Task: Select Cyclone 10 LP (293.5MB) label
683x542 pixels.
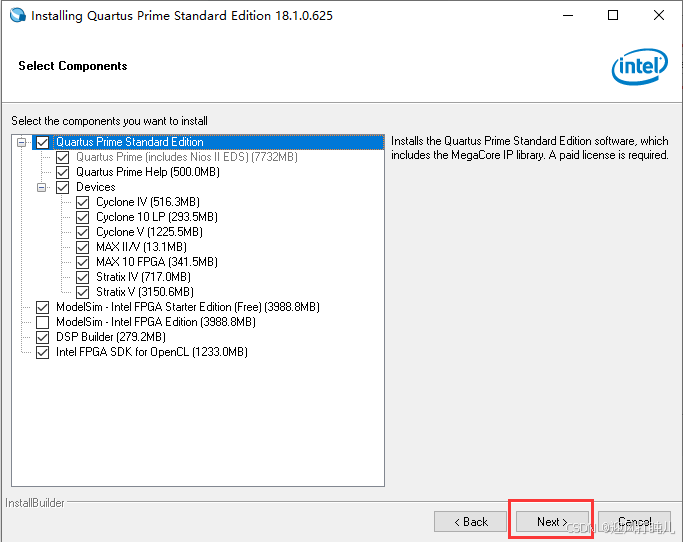Action: click(157, 217)
